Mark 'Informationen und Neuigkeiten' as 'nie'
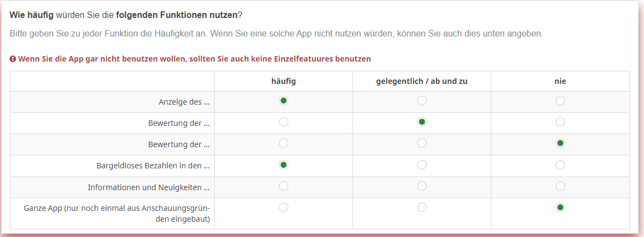This screenshot has width=644, height=237. 560,186
